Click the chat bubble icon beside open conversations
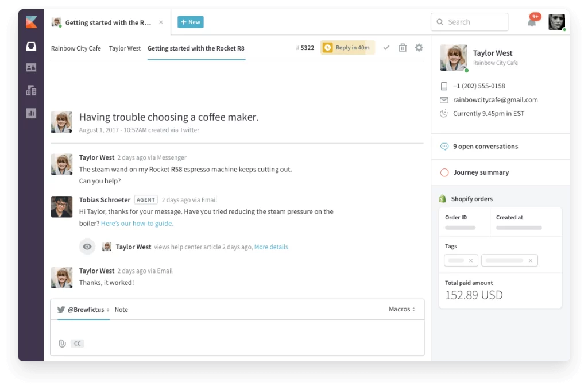 point(444,147)
